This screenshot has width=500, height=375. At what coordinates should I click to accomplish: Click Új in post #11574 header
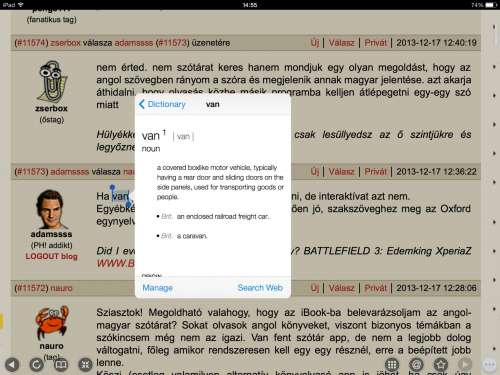click(x=315, y=43)
